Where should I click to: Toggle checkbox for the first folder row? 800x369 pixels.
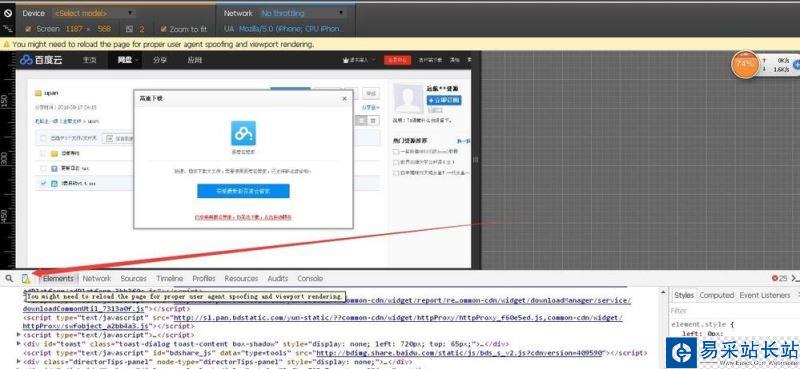coord(43,153)
